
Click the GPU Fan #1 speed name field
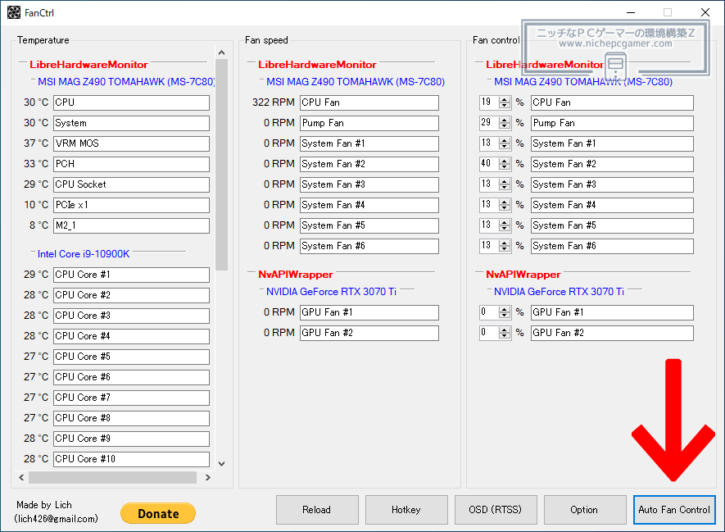coord(369,313)
